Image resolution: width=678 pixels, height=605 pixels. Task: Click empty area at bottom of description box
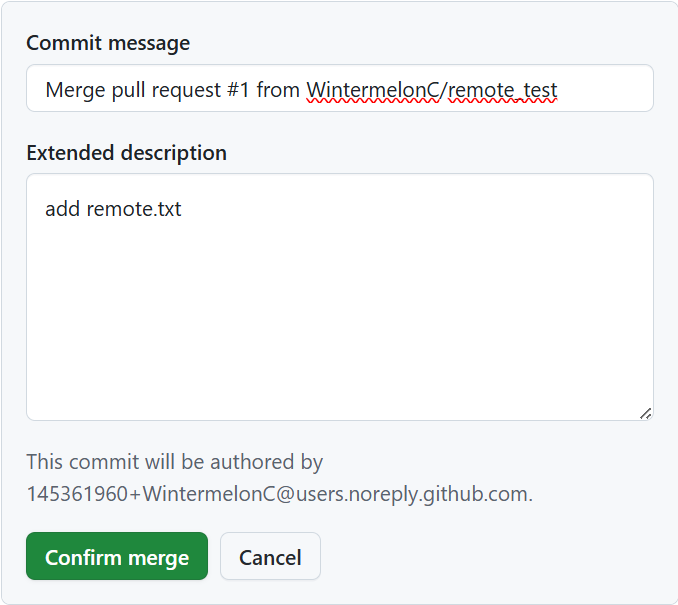(340, 380)
